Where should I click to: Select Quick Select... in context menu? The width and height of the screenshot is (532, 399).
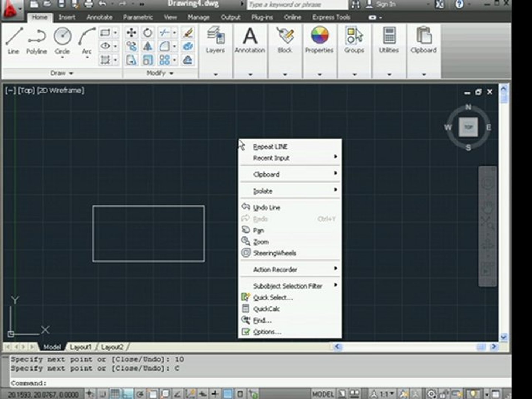[290, 297]
